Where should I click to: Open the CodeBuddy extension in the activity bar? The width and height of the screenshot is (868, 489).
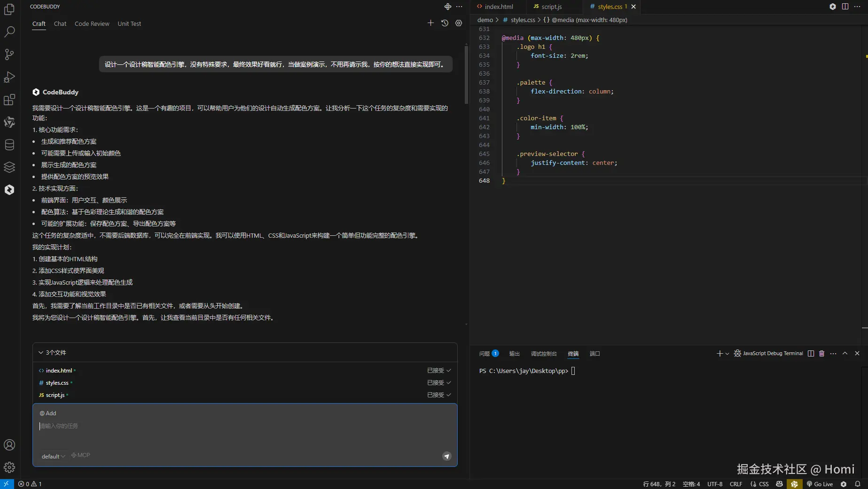point(9,189)
